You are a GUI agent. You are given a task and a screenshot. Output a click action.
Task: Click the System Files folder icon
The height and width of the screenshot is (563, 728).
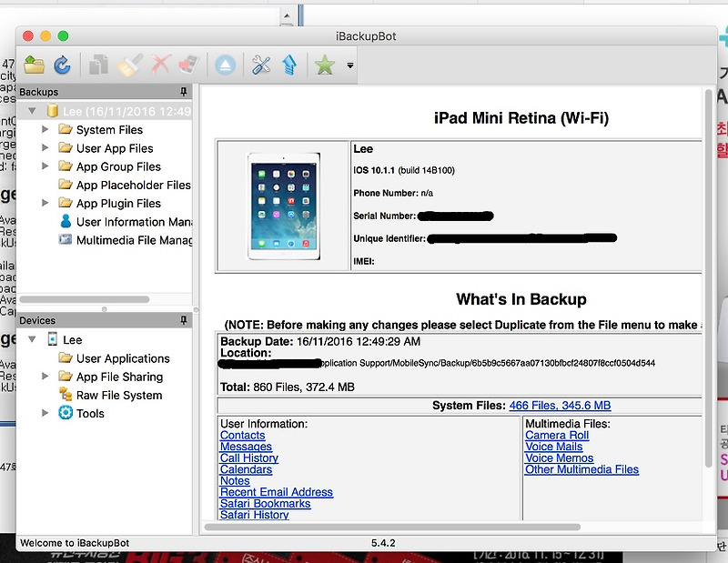[x=66, y=129]
